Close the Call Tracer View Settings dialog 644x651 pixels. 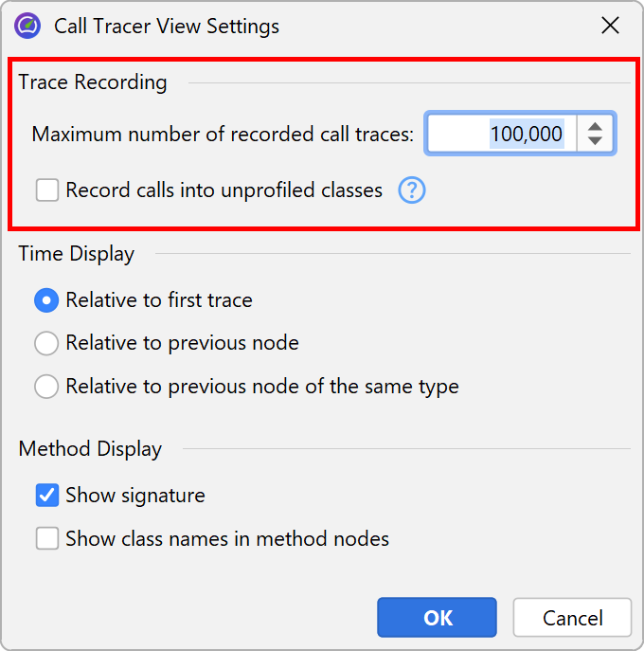[x=611, y=26]
